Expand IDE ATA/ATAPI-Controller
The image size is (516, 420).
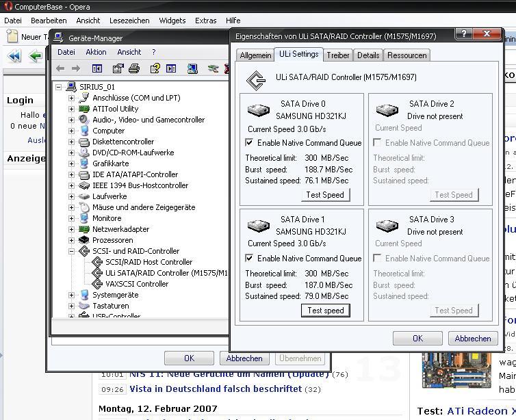71,174
